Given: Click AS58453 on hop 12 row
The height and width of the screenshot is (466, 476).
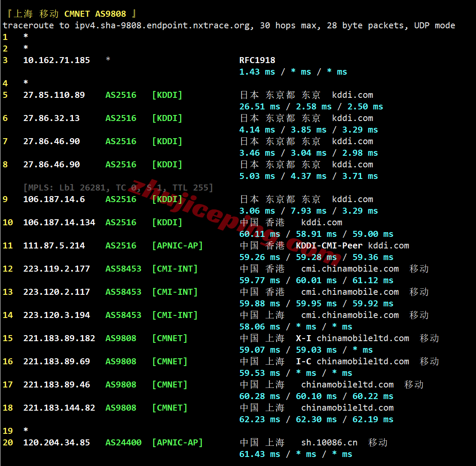Looking at the screenshot, I should [123, 269].
